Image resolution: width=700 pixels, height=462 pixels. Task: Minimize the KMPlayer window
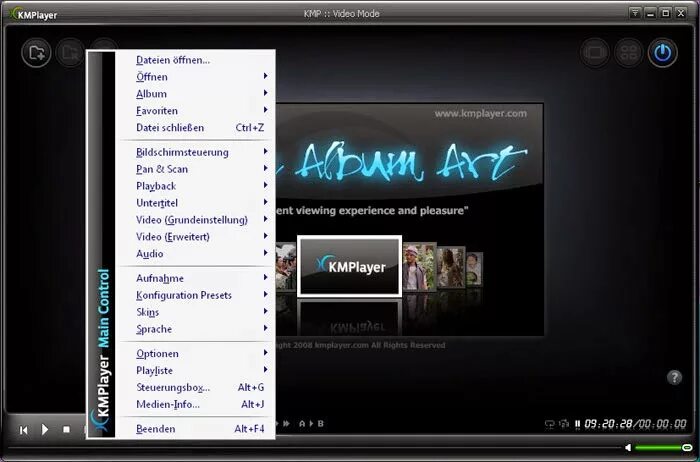[650, 13]
